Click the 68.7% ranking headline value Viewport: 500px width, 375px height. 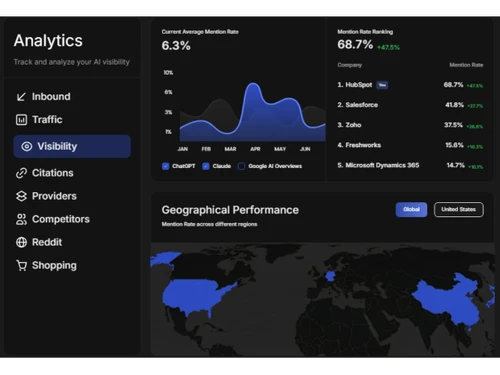coord(355,44)
